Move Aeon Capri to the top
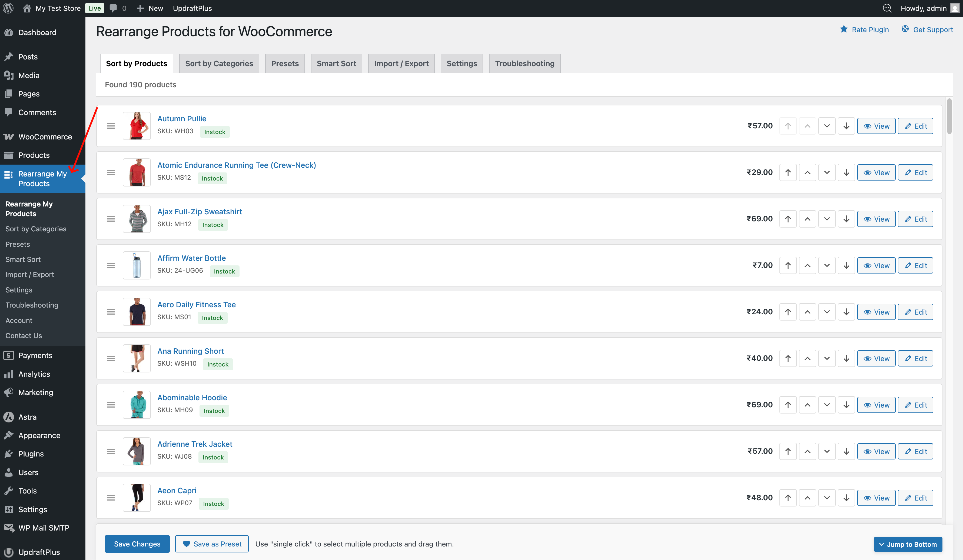963x560 pixels. pyautogui.click(x=788, y=498)
